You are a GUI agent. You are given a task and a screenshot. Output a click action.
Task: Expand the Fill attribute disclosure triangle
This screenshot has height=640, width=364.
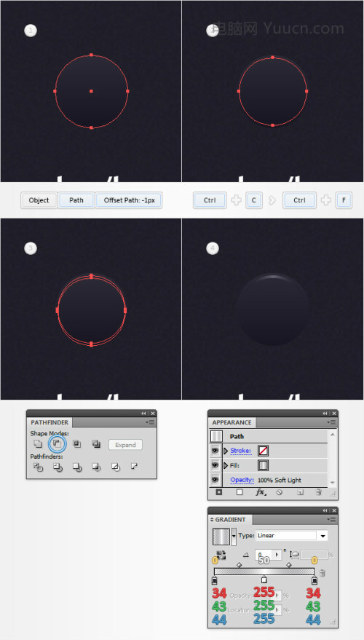[226, 466]
